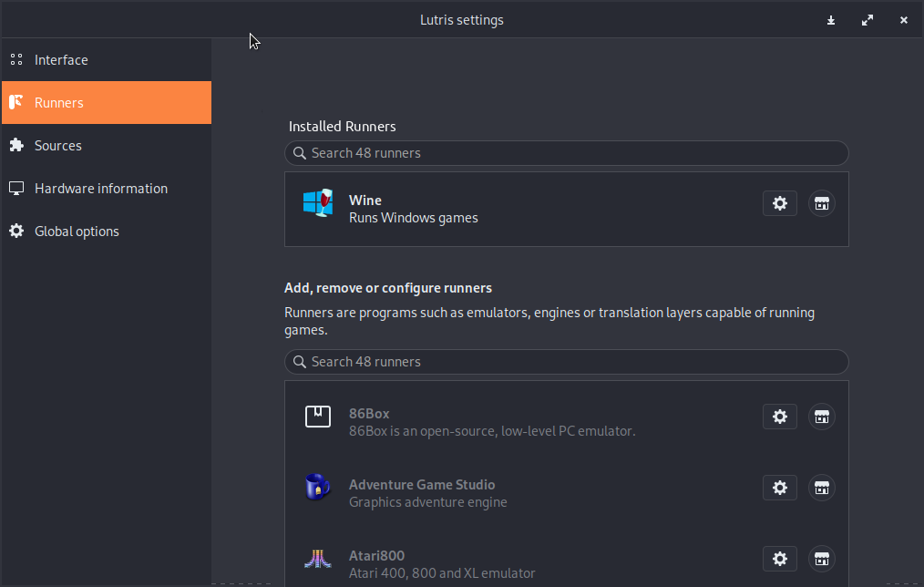Open Global options

coord(77,231)
